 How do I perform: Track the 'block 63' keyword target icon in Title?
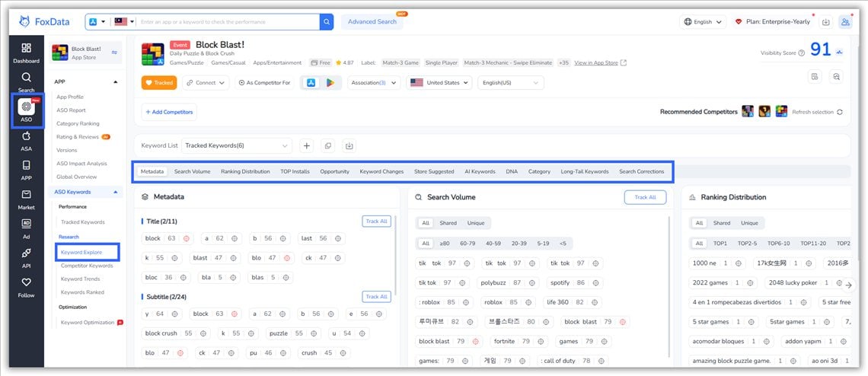click(186, 239)
